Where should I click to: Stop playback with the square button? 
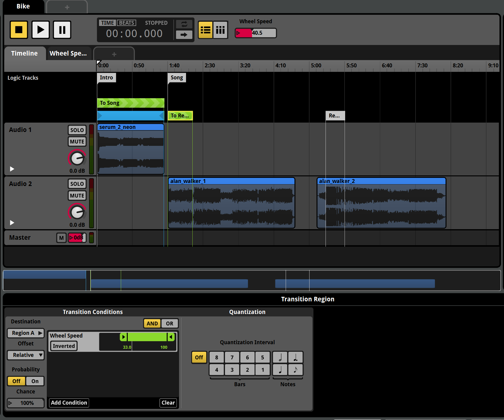coord(19,30)
